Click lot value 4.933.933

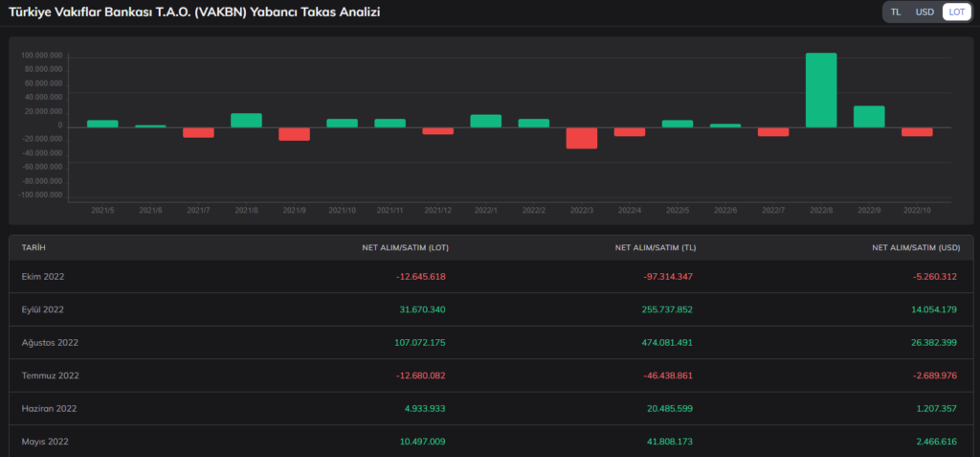click(426, 409)
